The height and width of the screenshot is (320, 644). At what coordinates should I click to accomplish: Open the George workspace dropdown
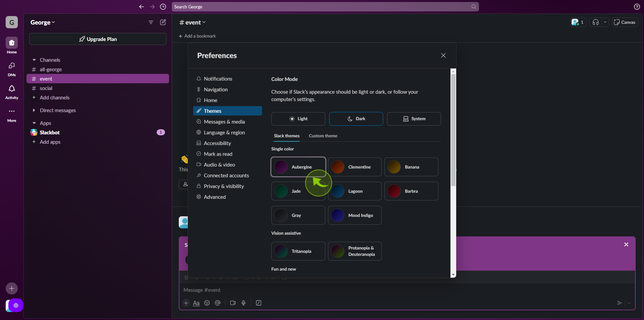pyautogui.click(x=43, y=22)
